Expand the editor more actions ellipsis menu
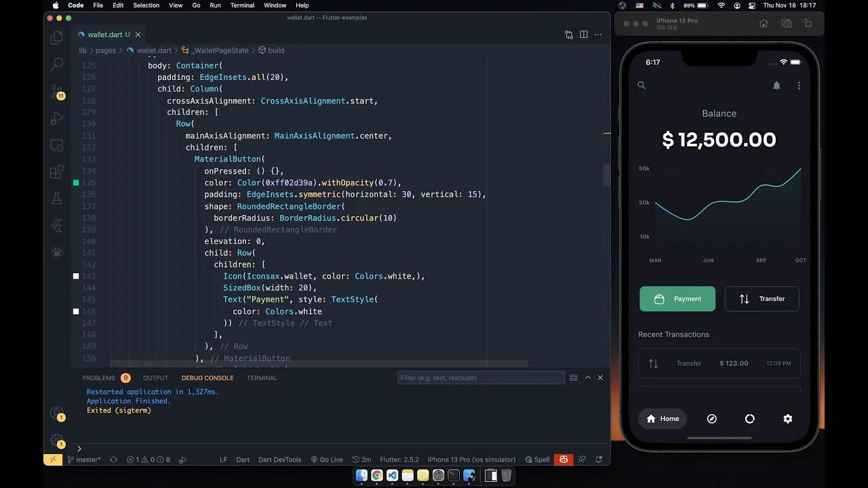The width and height of the screenshot is (868, 488). click(x=597, y=35)
